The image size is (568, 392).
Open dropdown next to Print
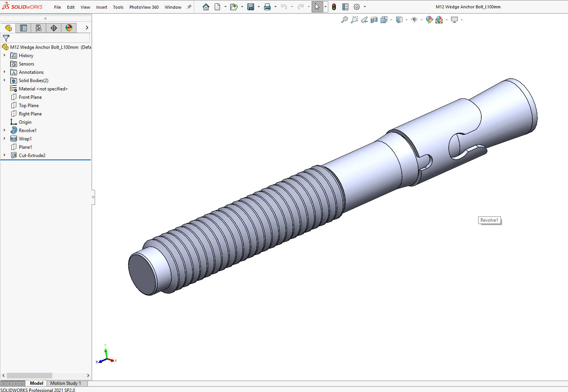click(x=275, y=7)
